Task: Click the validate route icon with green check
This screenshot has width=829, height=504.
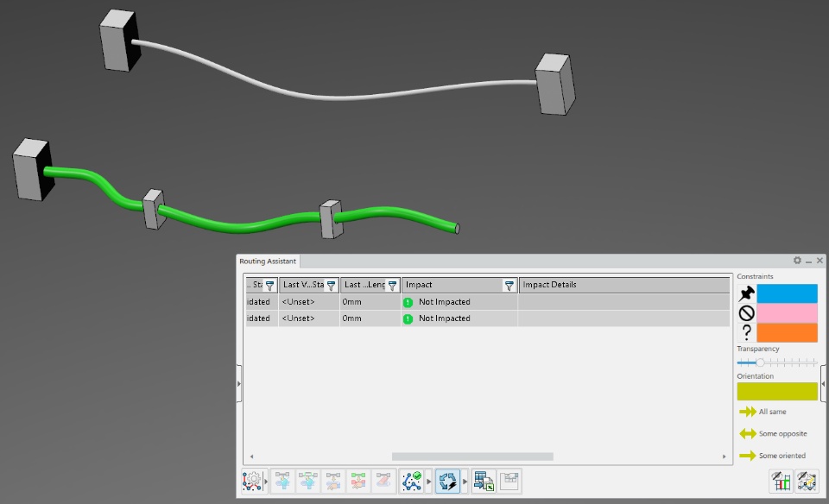Action: (x=412, y=482)
